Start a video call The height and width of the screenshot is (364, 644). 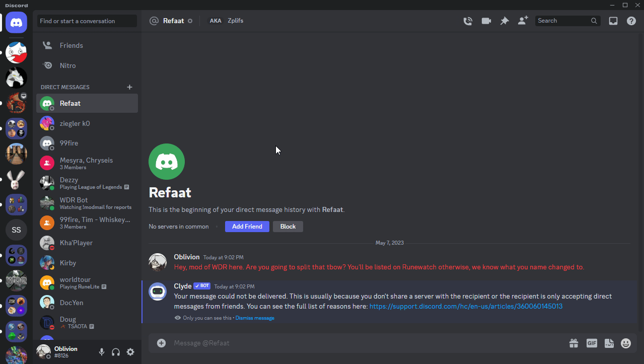pos(486,21)
